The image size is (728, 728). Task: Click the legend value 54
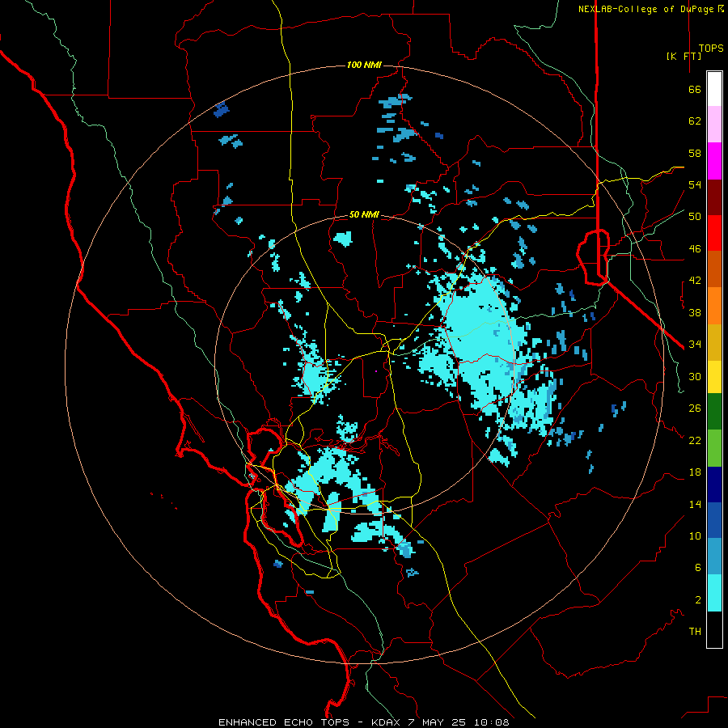pyautogui.click(x=695, y=184)
